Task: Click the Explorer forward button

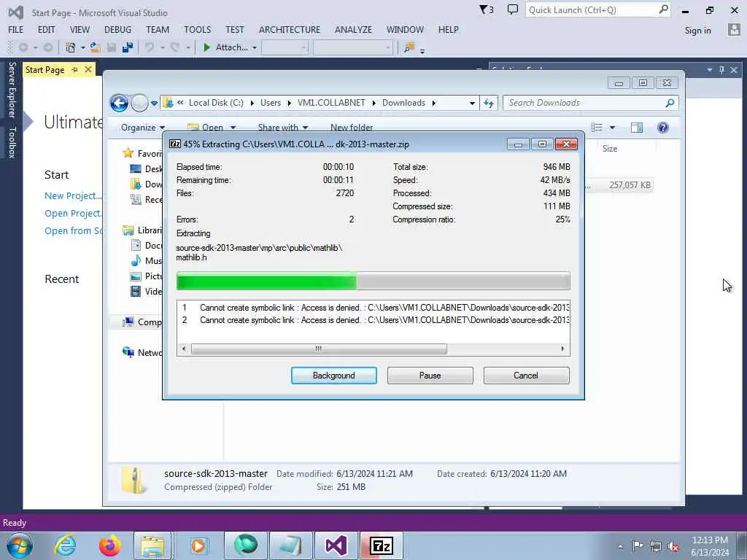Action: point(139,103)
